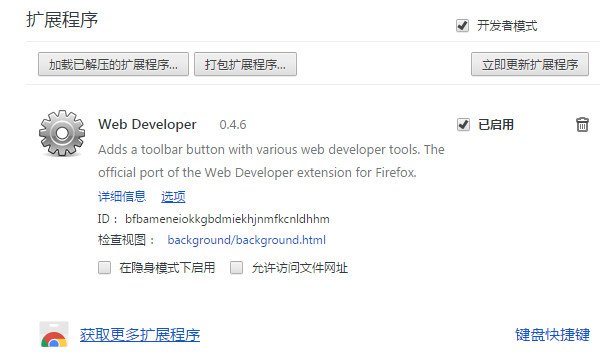Viewport: 600px width, 360px height.
Task: Click the Chrome Web Store icon
Action: pos(54,334)
